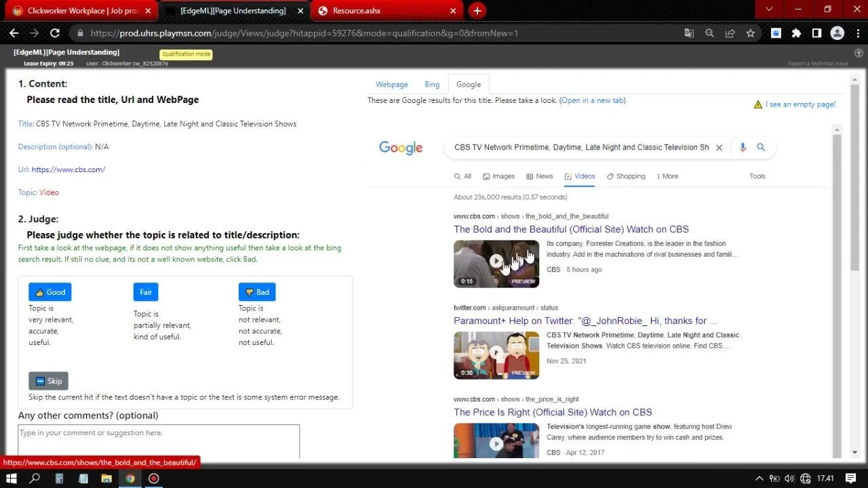This screenshot has height=488, width=868.
Task: Play the Paramount+ Twitter video thumbnail
Action: click(x=496, y=355)
